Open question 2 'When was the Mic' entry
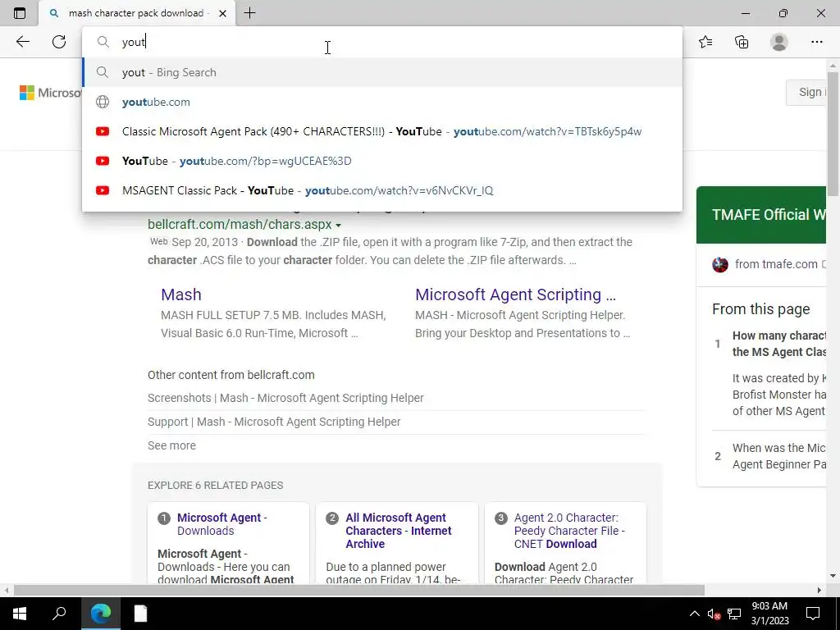 (x=779, y=456)
